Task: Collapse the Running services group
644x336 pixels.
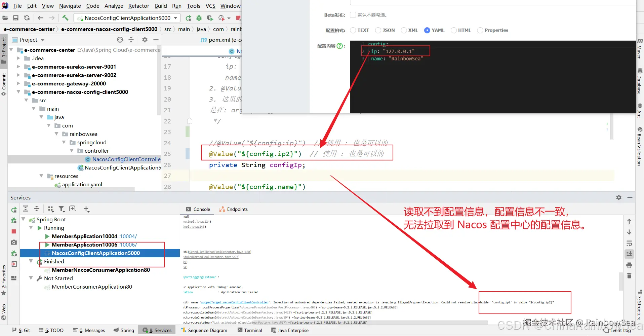Action: pyautogui.click(x=31, y=228)
